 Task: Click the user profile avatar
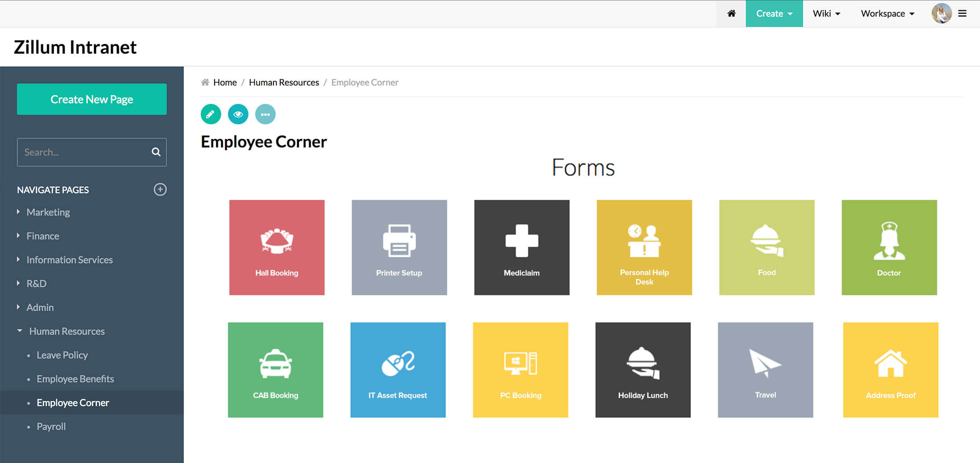point(941,13)
